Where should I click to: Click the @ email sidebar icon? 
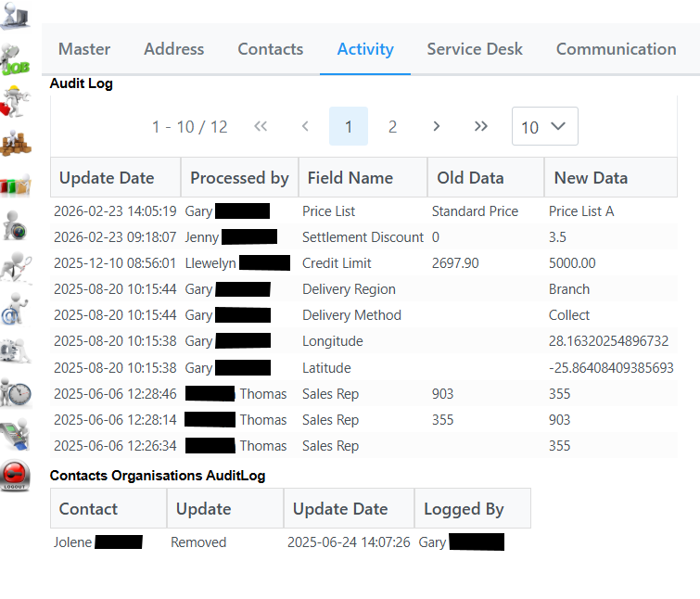pos(16,308)
